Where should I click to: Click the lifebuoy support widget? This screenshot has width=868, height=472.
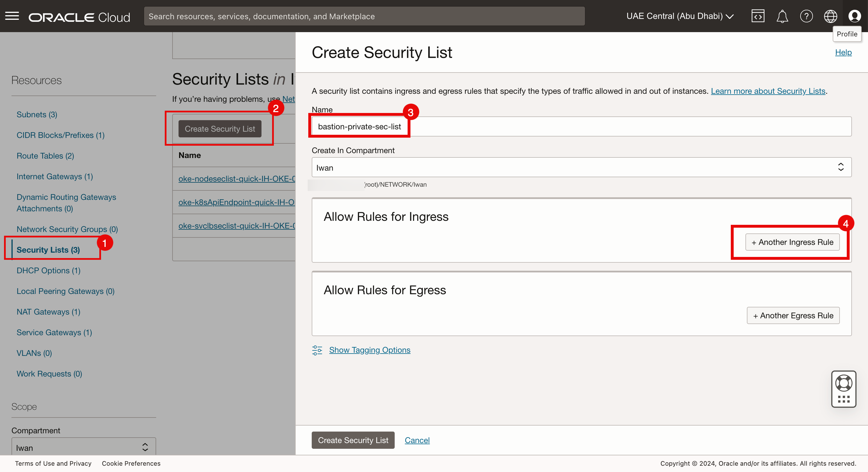pyautogui.click(x=844, y=383)
